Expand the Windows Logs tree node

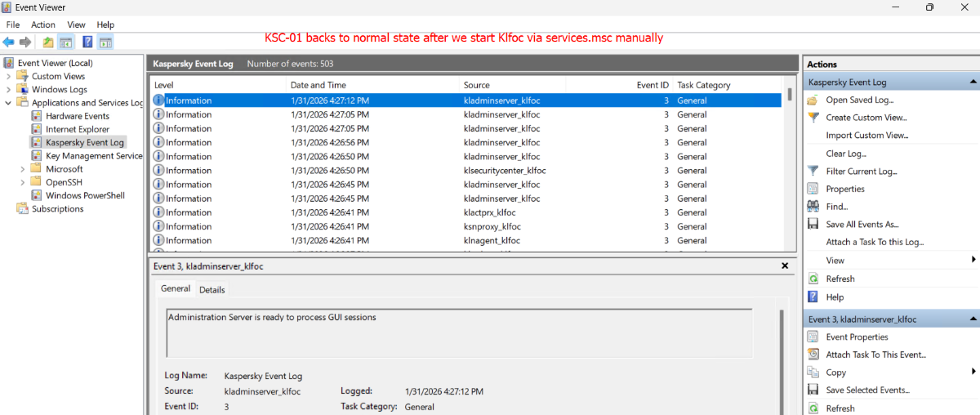9,89
